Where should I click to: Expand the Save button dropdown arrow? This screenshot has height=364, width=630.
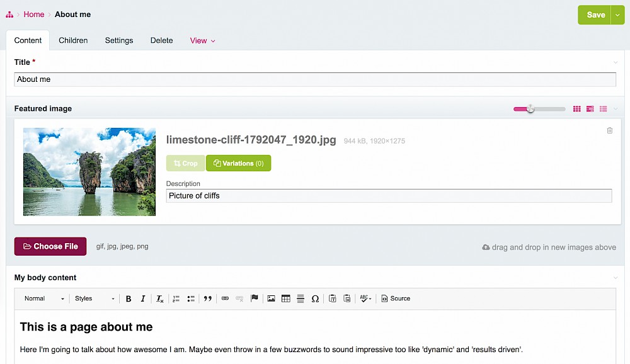click(x=617, y=15)
